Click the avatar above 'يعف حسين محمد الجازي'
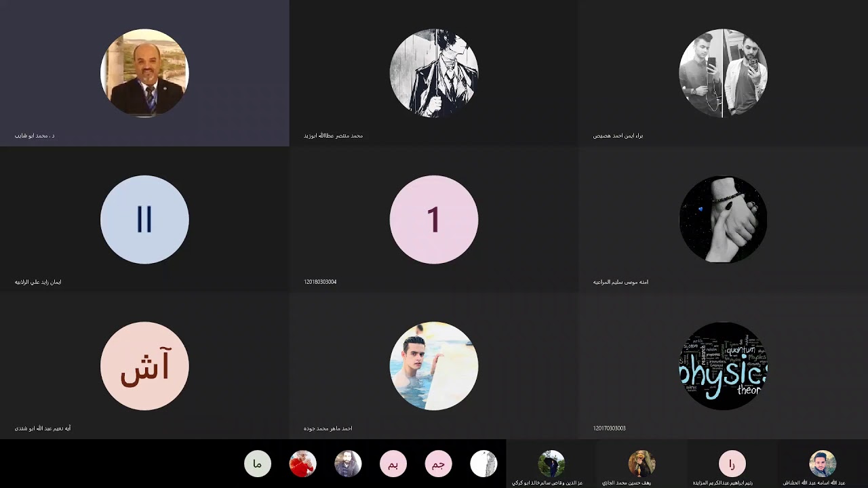This screenshot has height=488, width=868. (x=642, y=464)
